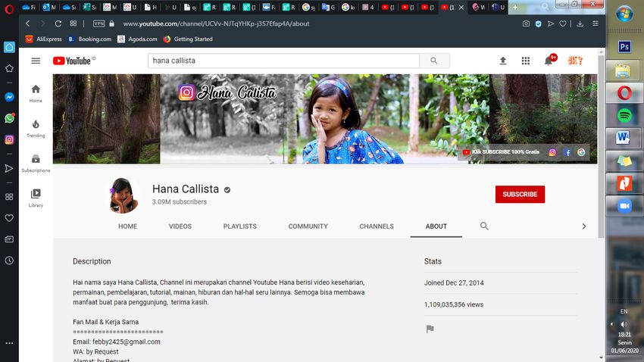
Task: Open Photoshop from the taskbar
Action: click(624, 46)
